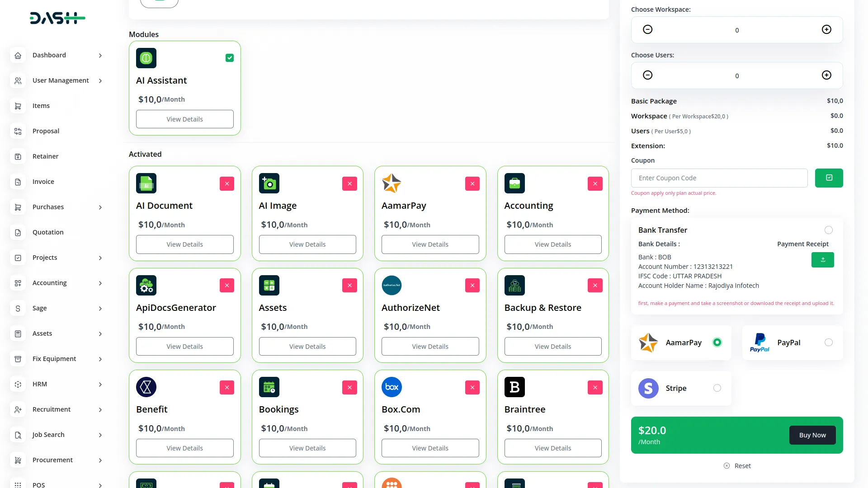Increase workspace count with plus icon

click(x=826, y=29)
